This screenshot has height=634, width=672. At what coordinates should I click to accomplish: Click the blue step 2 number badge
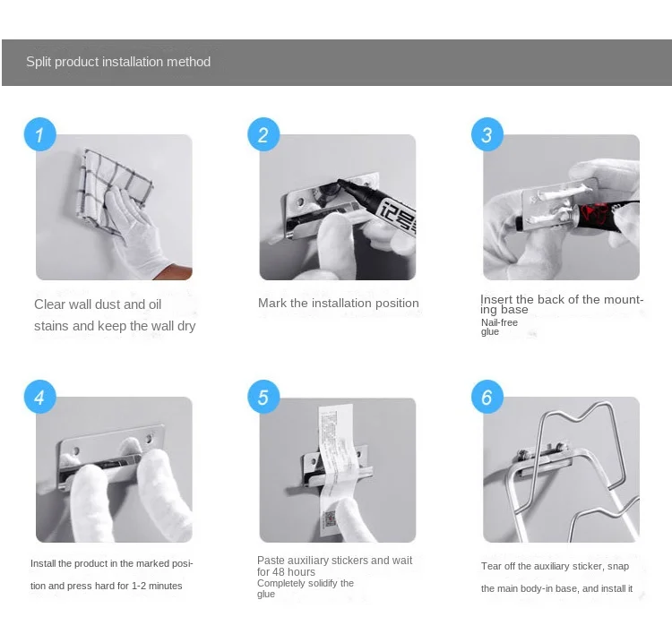(263, 134)
